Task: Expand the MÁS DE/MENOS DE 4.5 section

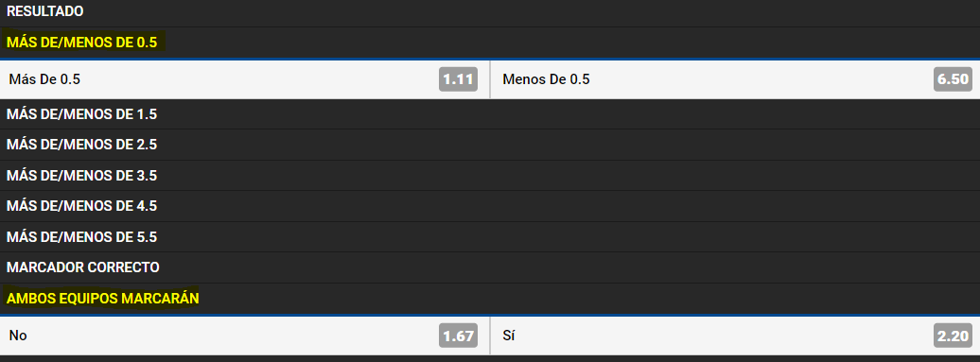Action: (490, 206)
